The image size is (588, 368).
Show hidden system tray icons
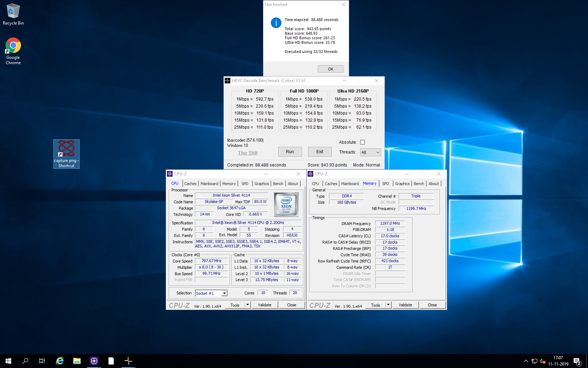tap(526, 361)
